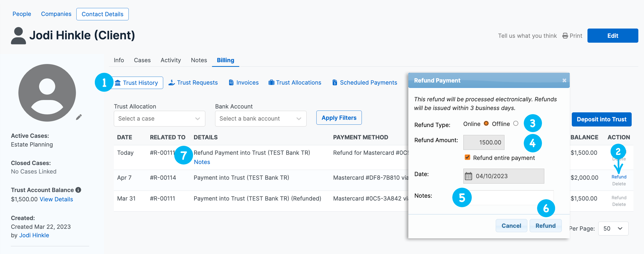The image size is (644, 254).
Task: Select the Online refund type radio button
Action: tap(486, 123)
